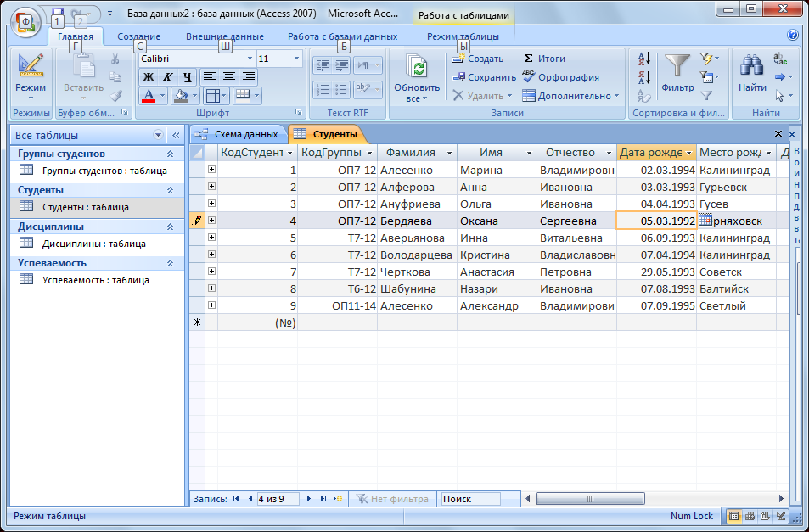The height and width of the screenshot is (532, 809).
Task: Toggle bold Ж formatting
Action: pyautogui.click(x=149, y=77)
